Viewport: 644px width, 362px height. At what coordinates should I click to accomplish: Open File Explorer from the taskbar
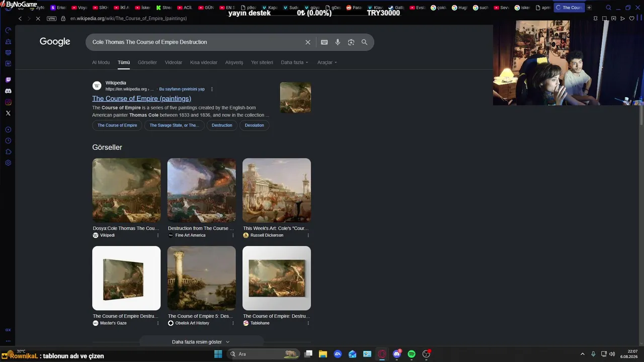click(323, 354)
